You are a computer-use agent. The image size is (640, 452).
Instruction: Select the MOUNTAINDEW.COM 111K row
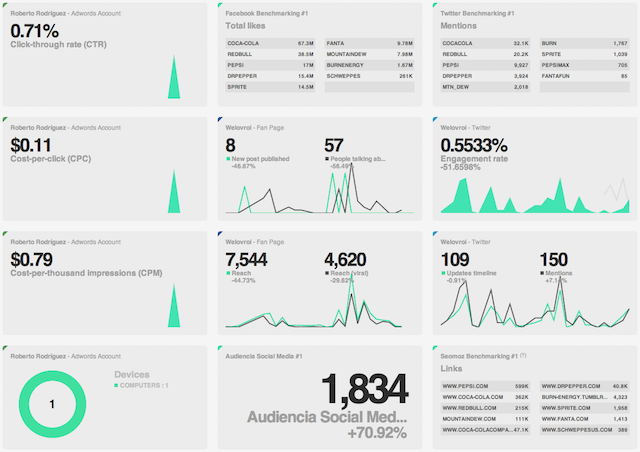click(485, 419)
